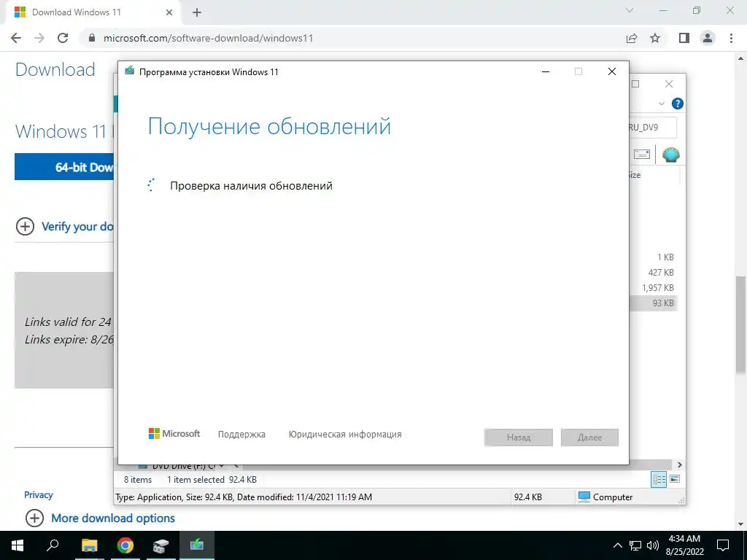Select the 93 KB file row

[x=653, y=303]
